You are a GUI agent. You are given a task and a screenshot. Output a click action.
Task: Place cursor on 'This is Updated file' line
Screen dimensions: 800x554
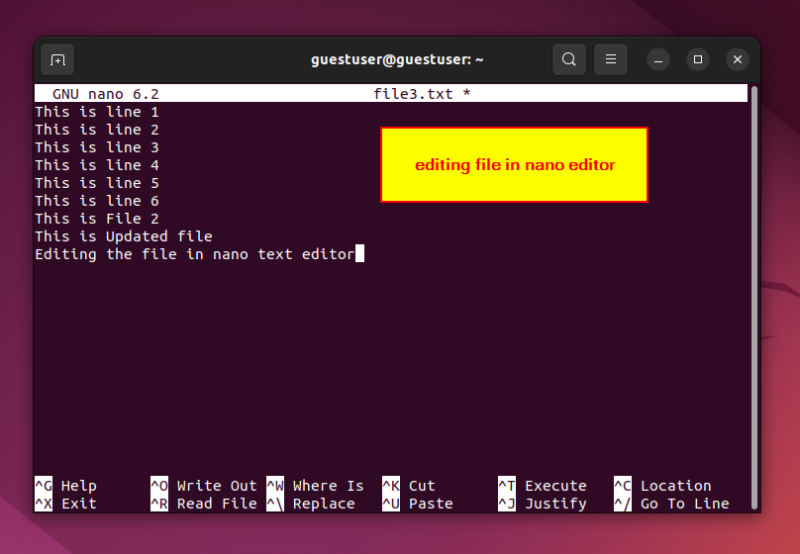point(123,237)
